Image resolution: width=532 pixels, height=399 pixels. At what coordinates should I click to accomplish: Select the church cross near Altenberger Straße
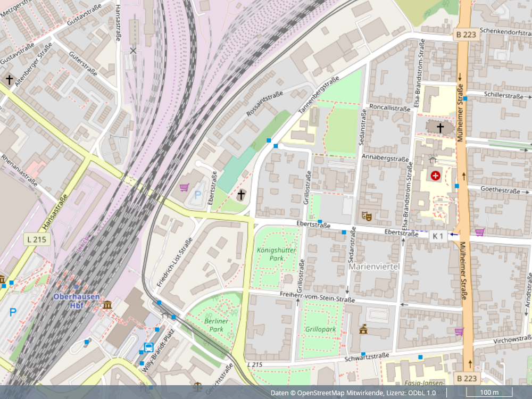pos(9,80)
